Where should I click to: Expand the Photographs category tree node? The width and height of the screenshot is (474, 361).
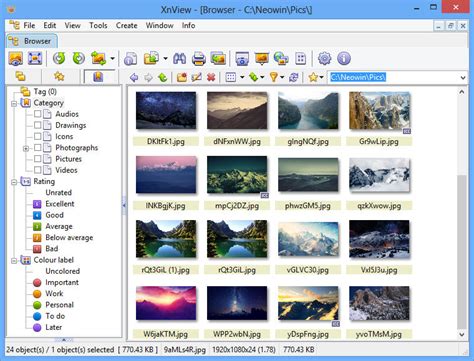click(26, 148)
